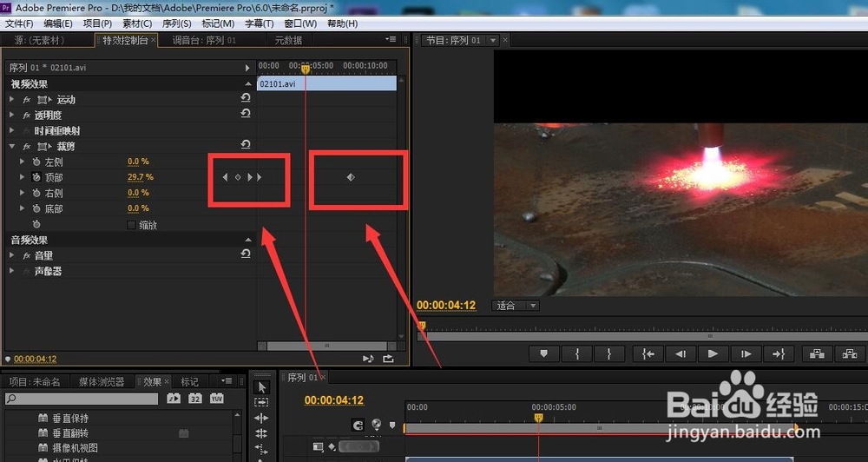Open the 适合 zoom level dropdown
This screenshot has width=868, height=462.
tap(515, 306)
